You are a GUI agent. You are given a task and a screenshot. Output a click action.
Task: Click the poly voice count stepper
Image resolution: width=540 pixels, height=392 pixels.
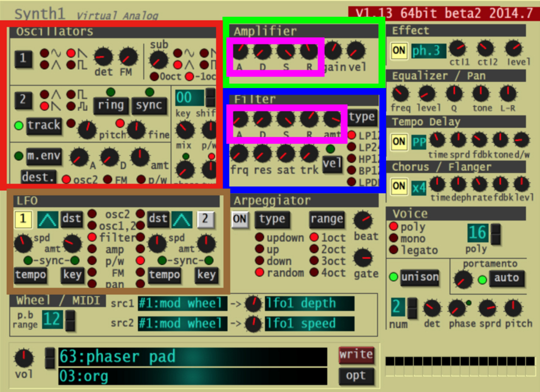[x=496, y=234]
